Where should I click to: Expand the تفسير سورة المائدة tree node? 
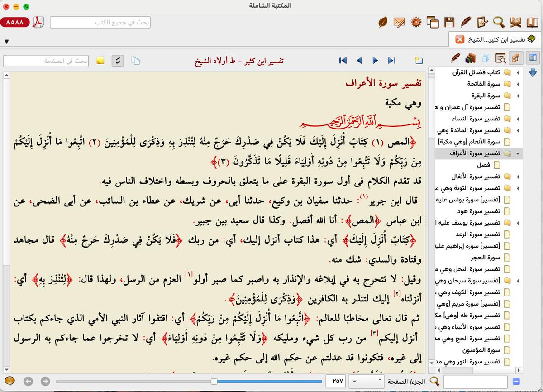pyautogui.click(x=518, y=130)
